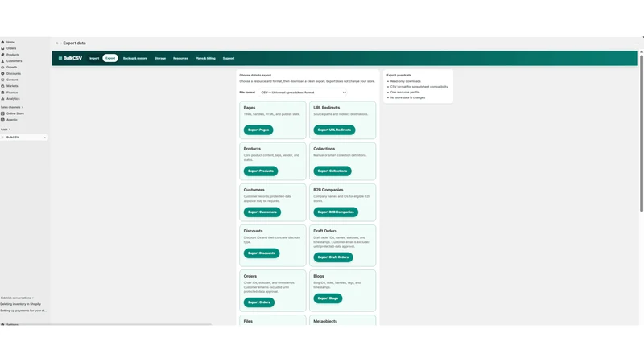Image resolution: width=644 pixels, height=362 pixels.
Task: Click the Analytics bar chart icon
Action: coord(2,98)
